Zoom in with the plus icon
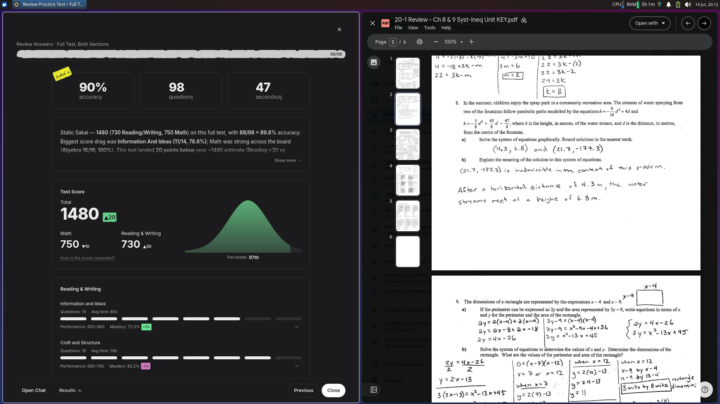This screenshot has height=404, width=720. 471,42
